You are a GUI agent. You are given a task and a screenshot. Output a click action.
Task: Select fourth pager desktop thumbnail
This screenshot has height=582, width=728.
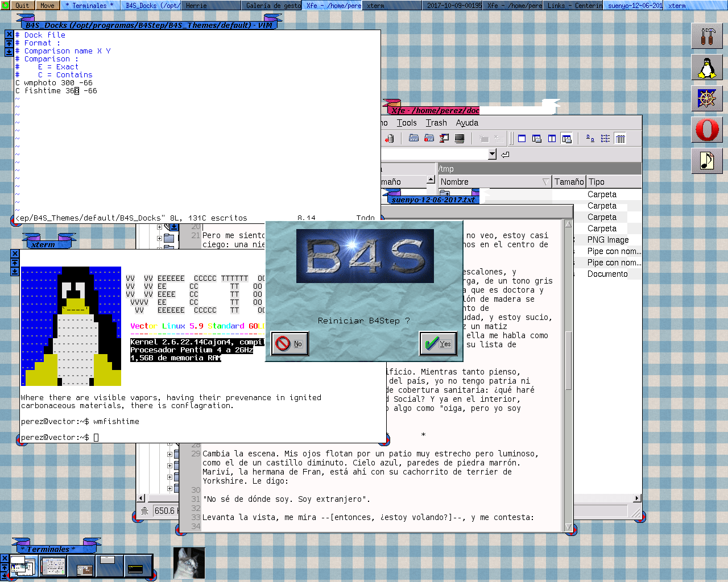[110, 566]
